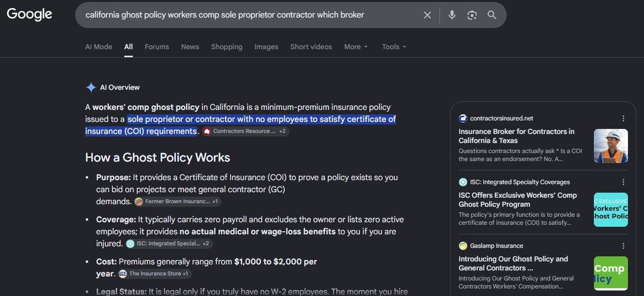This screenshot has width=644, height=296.
Task: Expand the More dropdown
Action: [x=356, y=47]
